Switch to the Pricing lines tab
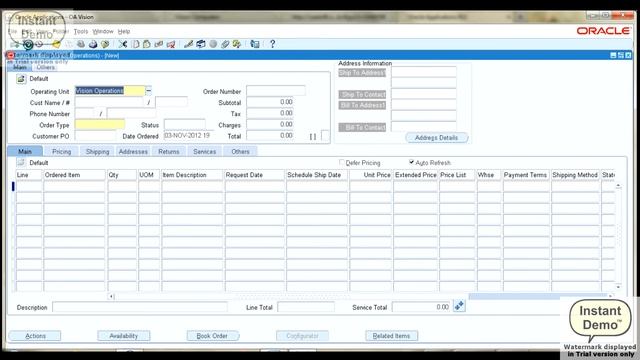 tap(61, 151)
